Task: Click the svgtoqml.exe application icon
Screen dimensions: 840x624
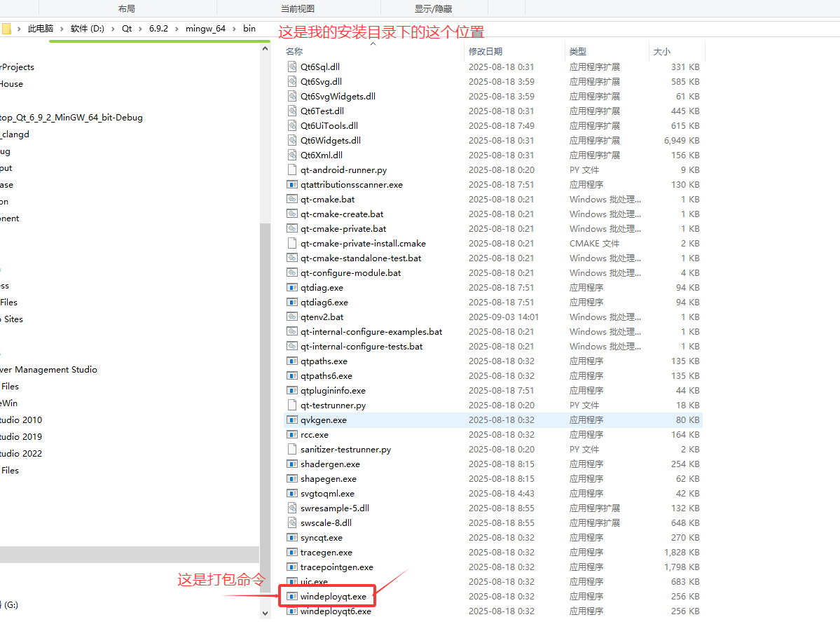Action: (x=292, y=493)
